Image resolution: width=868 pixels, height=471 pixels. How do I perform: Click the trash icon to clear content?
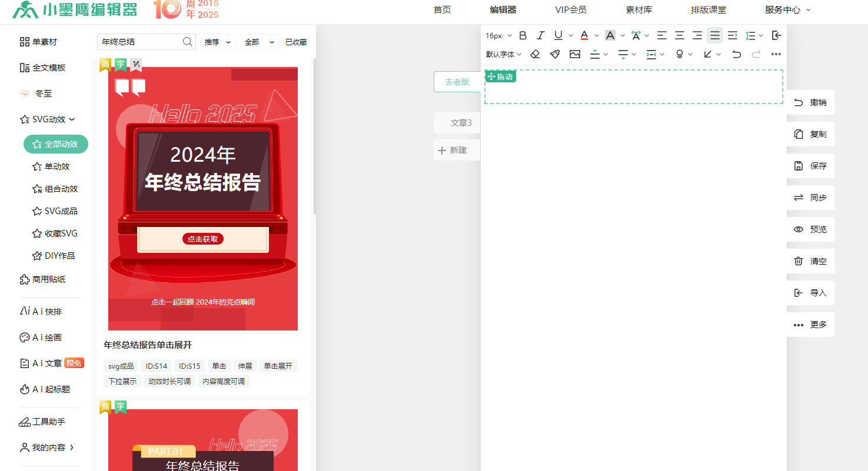pos(799,261)
